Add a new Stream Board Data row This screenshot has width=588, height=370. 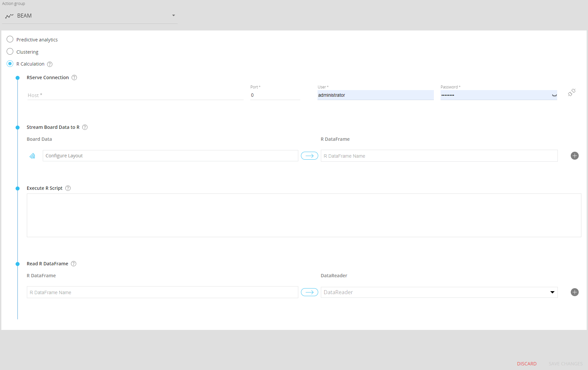[x=574, y=156]
